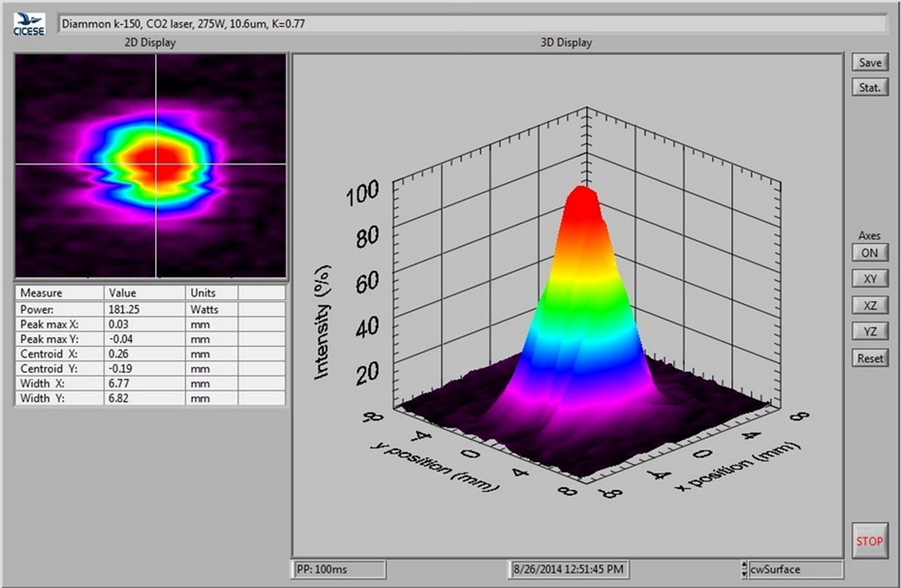
Task: Click the PP: 100ms field
Action: [x=339, y=569]
